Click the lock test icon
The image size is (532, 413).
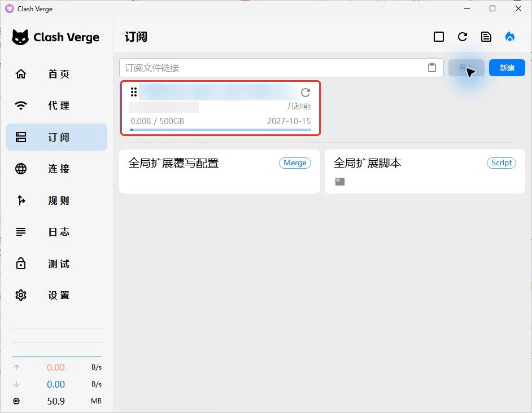coord(21,263)
